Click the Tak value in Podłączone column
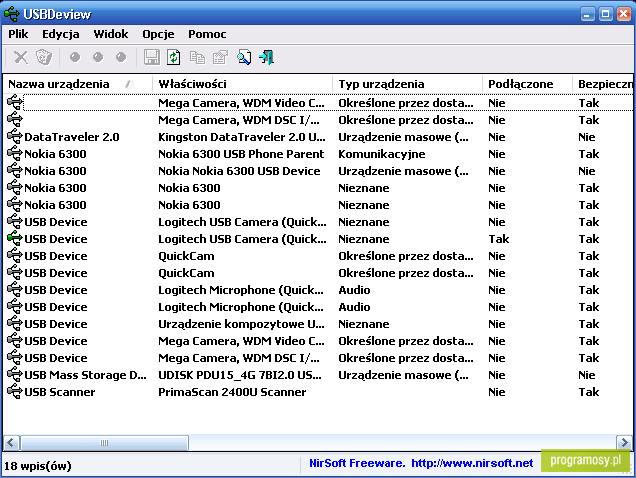 (498, 239)
